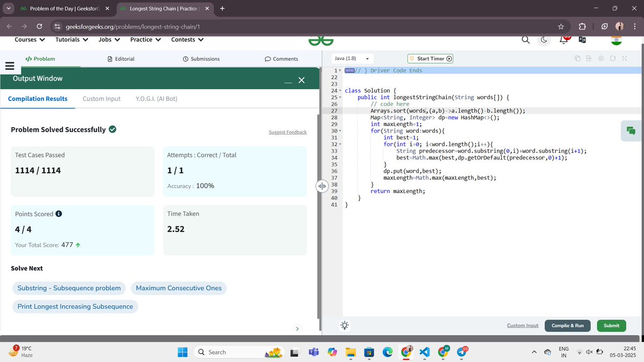This screenshot has height=362, width=644.
Task: Open the Tutorials dropdown
Action: 72,39
